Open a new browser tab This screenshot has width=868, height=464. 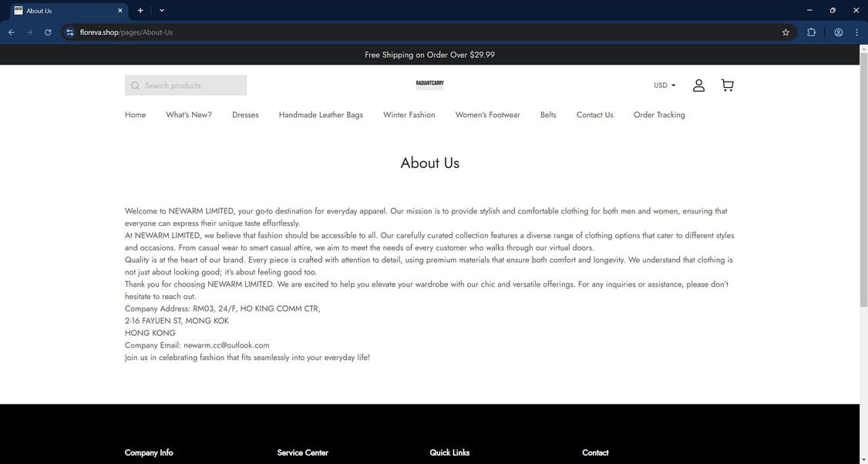[140, 11]
